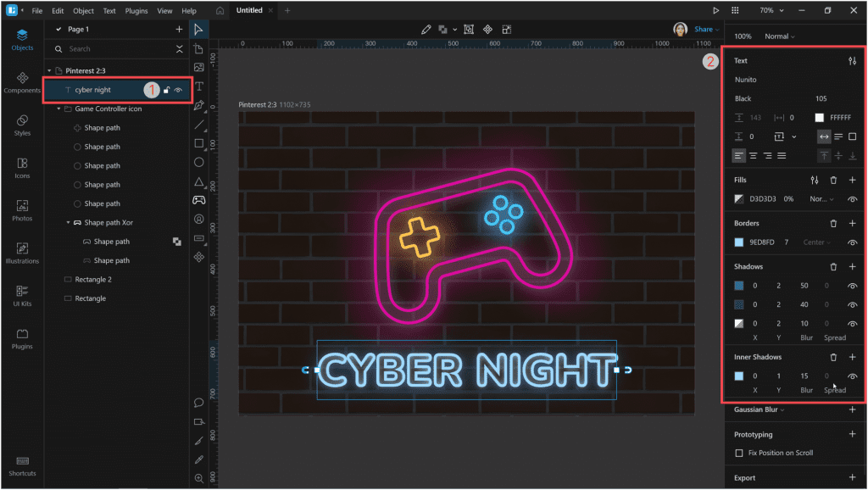Viewport: 868px width, 490px height.
Task: Open the Object menu
Action: [84, 10]
